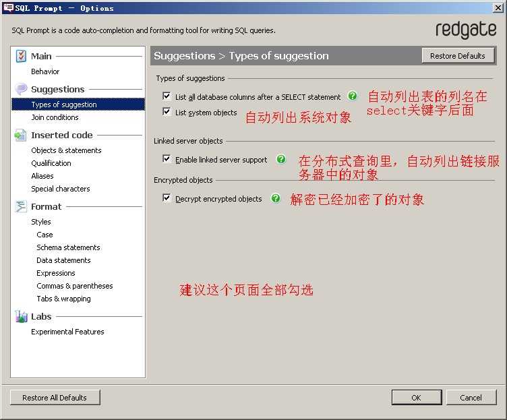Viewport: 507px width, 420px height.
Task: Click the Suggestions > Types of suggestion header
Action: 241,55
